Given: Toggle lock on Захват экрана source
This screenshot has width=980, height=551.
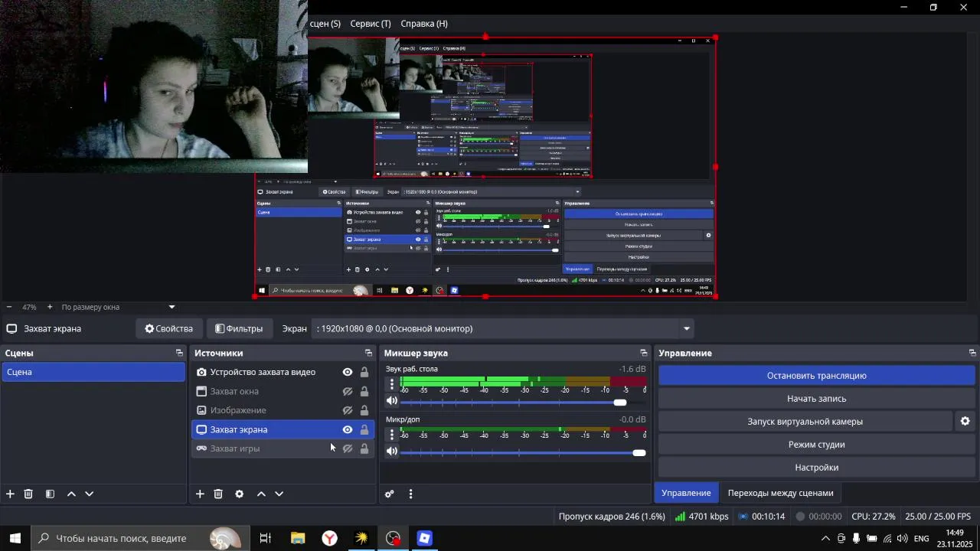Looking at the screenshot, I should [364, 429].
